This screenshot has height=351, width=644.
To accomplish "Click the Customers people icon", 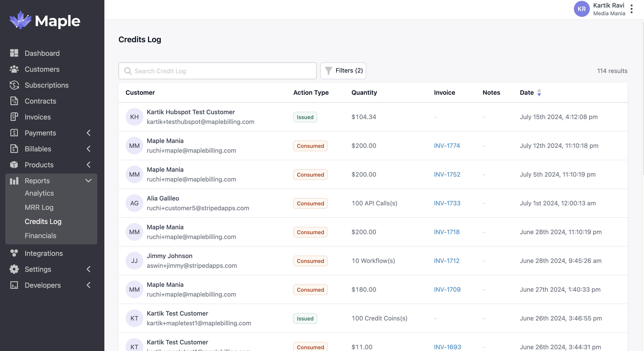I will pos(14,69).
